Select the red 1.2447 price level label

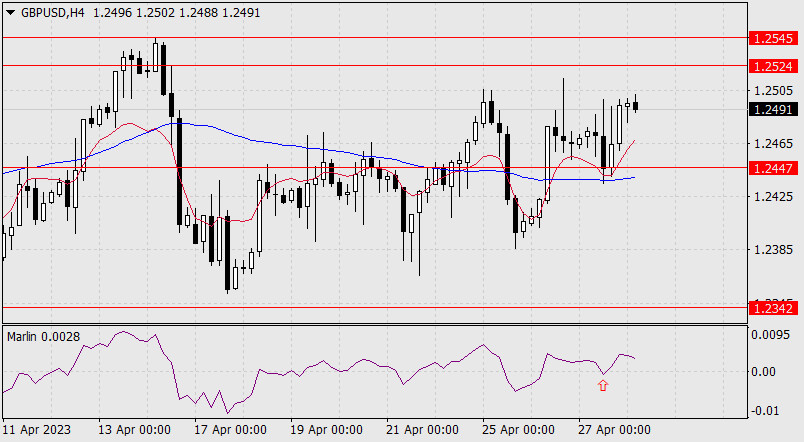[x=772, y=168]
